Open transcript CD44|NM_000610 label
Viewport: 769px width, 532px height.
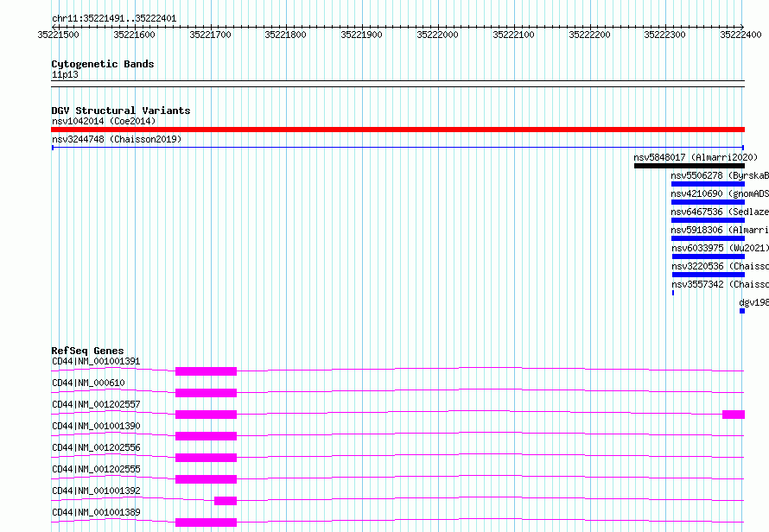88,383
